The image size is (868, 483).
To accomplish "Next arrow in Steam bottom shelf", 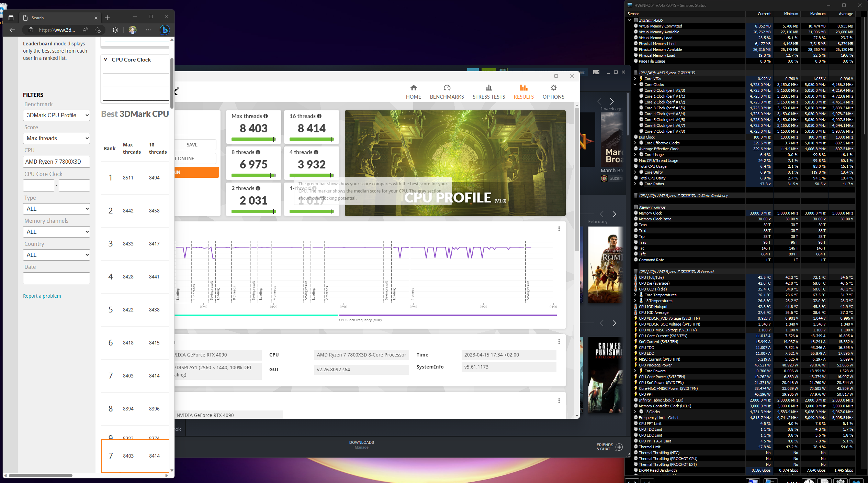I will (614, 323).
